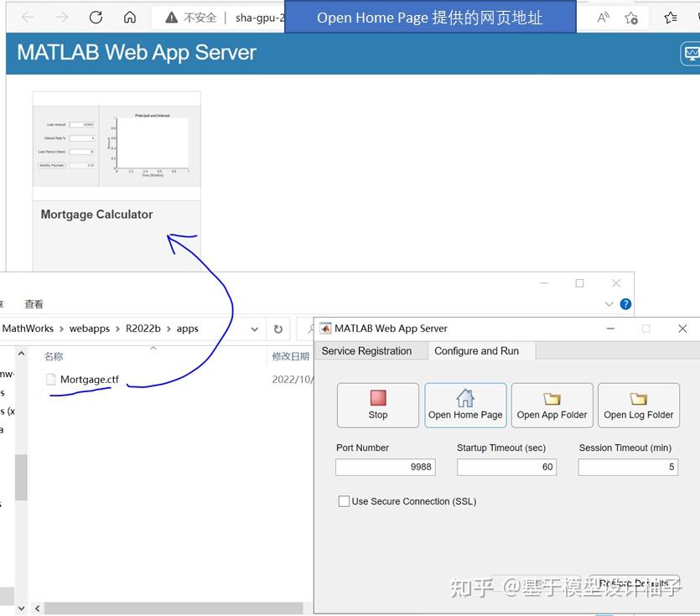Click the Port Number input field
Image resolution: width=700 pixels, height=616 pixels.
(x=385, y=467)
